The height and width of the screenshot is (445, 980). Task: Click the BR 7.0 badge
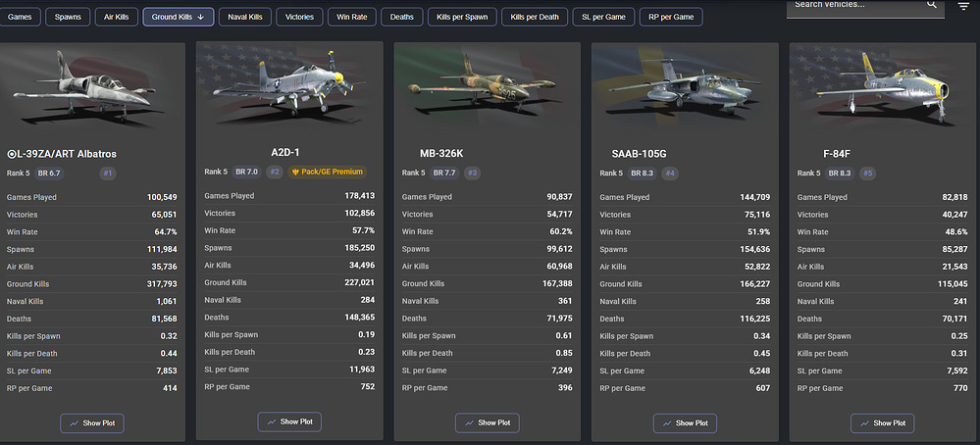[x=247, y=172]
